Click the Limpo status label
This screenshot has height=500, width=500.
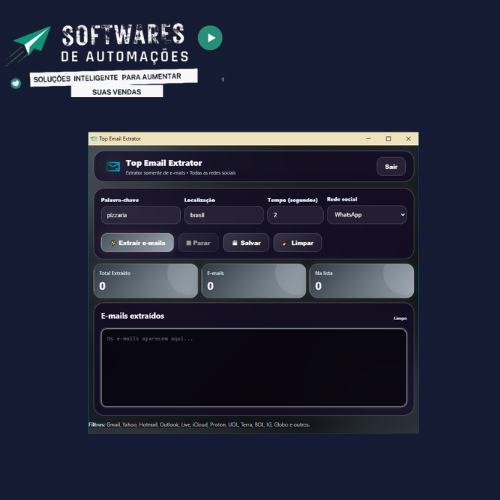click(x=400, y=318)
